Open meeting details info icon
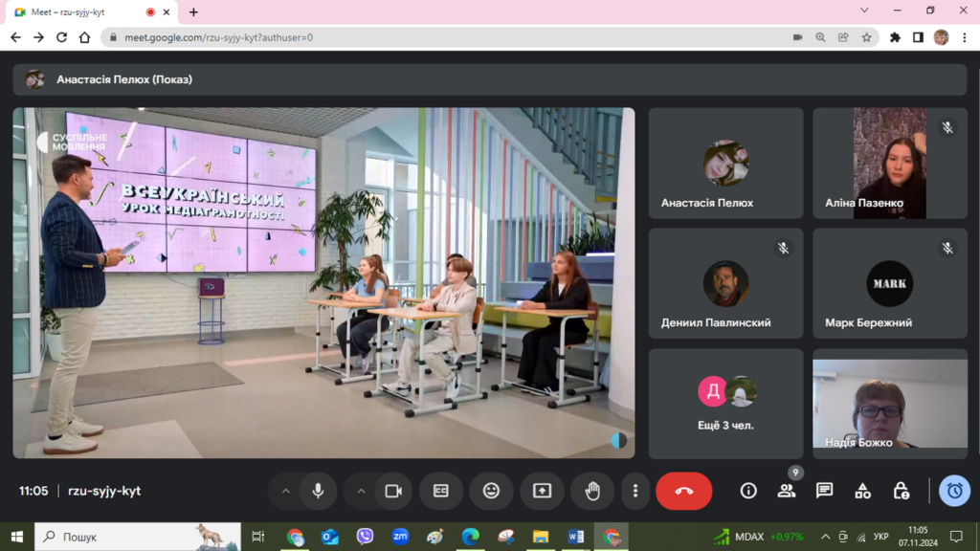 (x=748, y=491)
